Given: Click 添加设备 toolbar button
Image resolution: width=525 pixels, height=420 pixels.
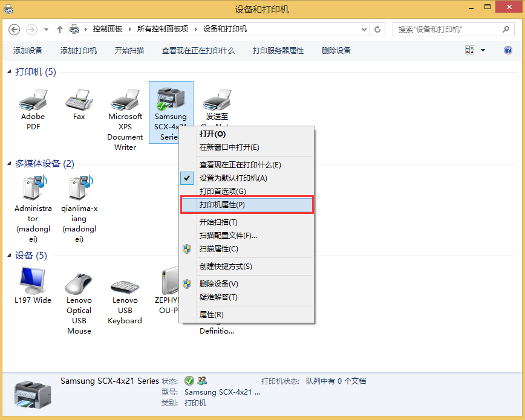Looking at the screenshot, I should pyautogui.click(x=28, y=51).
